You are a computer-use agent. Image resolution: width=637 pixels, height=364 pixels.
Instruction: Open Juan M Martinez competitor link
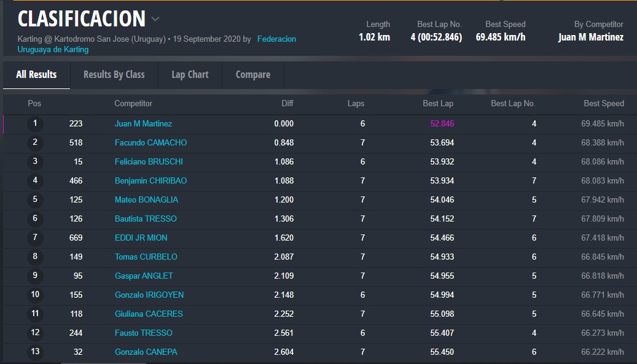(143, 123)
